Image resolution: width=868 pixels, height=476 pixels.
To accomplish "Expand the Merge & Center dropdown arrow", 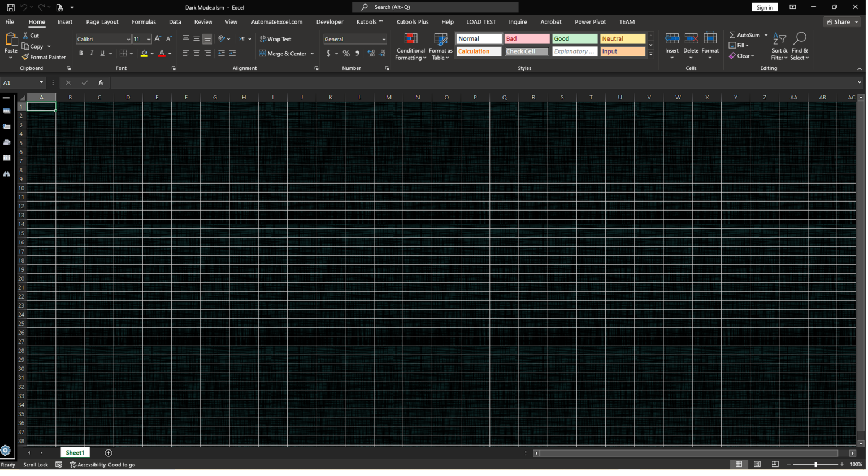I will pyautogui.click(x=313, y=54).
